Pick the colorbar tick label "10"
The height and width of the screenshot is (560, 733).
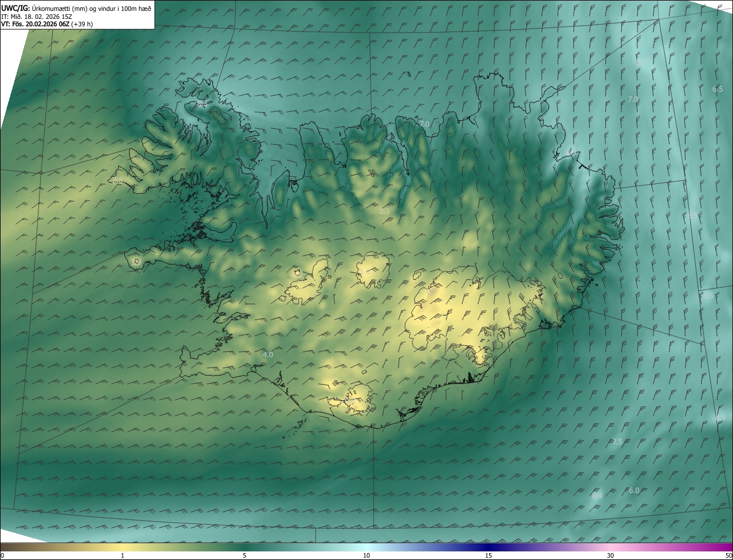pos(366,556)
